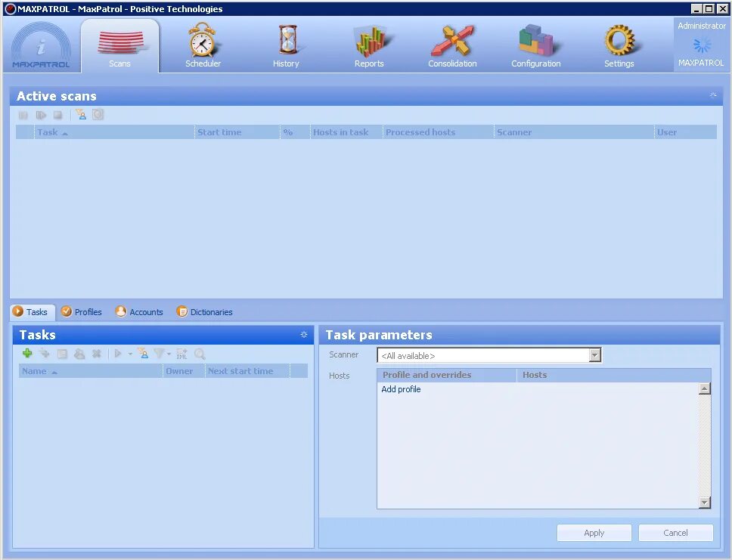Image resolution: width=732 pixels, height=560 pixels.
Task: Open the start task dropdown arrow
Action: pos(130,354)
